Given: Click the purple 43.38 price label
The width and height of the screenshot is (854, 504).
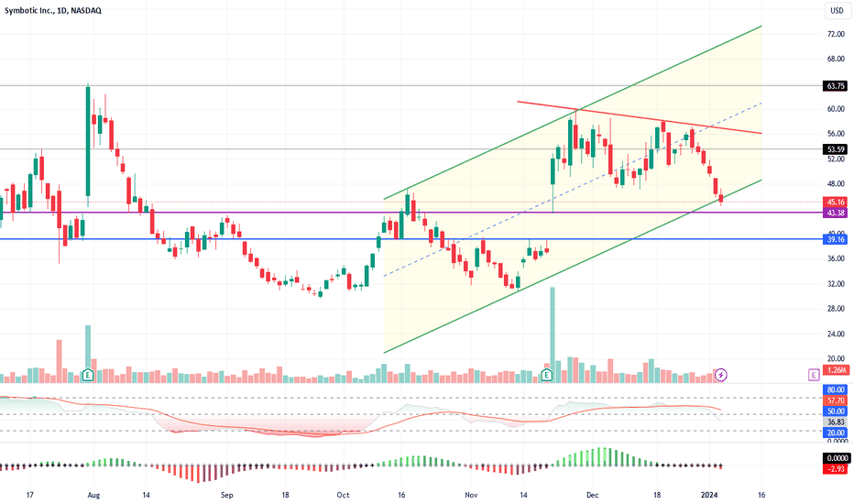Looking at the screenshot, I should (836, 213).
